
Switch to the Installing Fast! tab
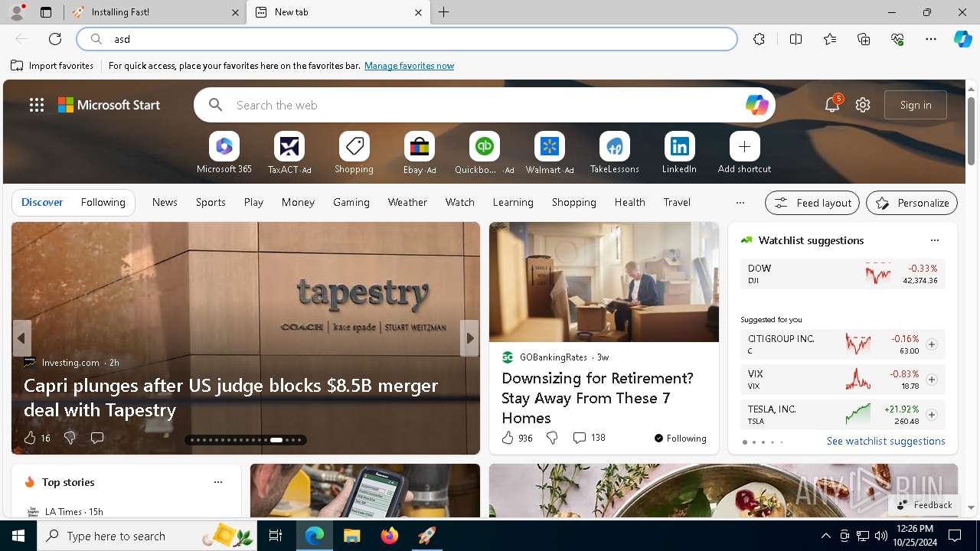[x=155, y=12]
